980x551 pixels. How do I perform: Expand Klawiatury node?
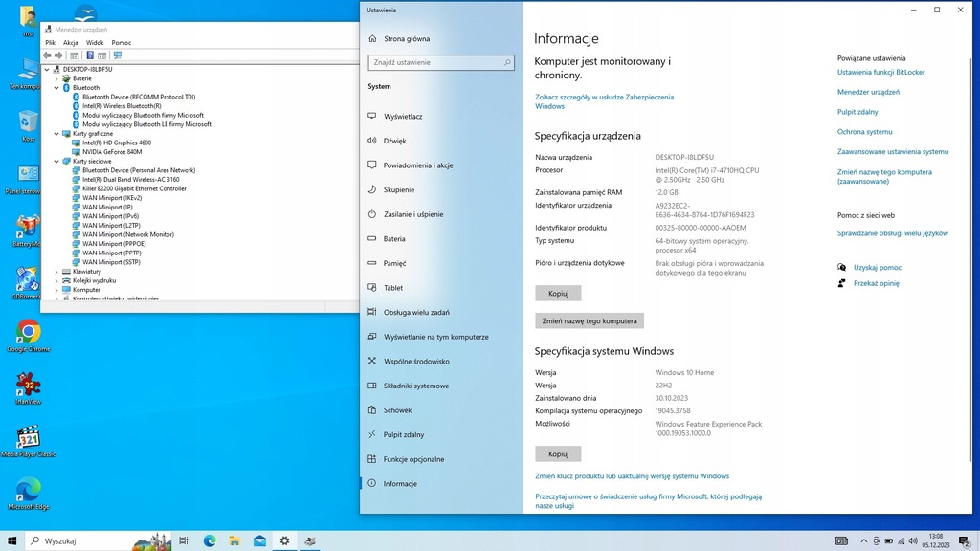[x=56, y=272]
